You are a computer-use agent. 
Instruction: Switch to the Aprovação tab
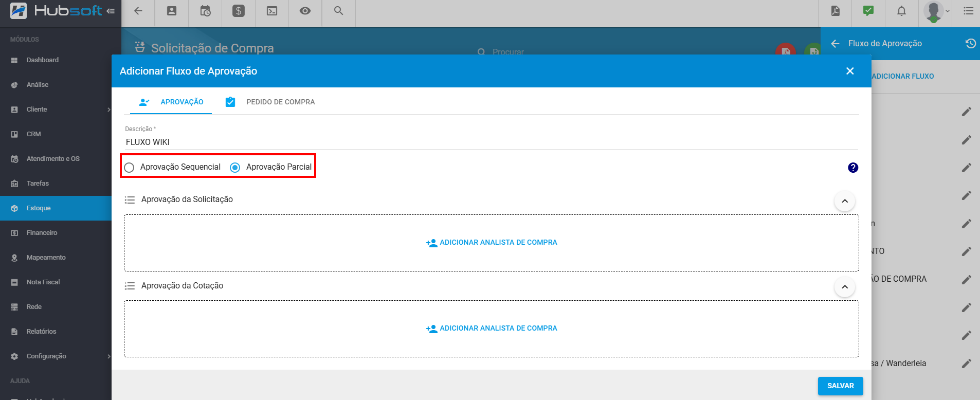coord(171,102)
